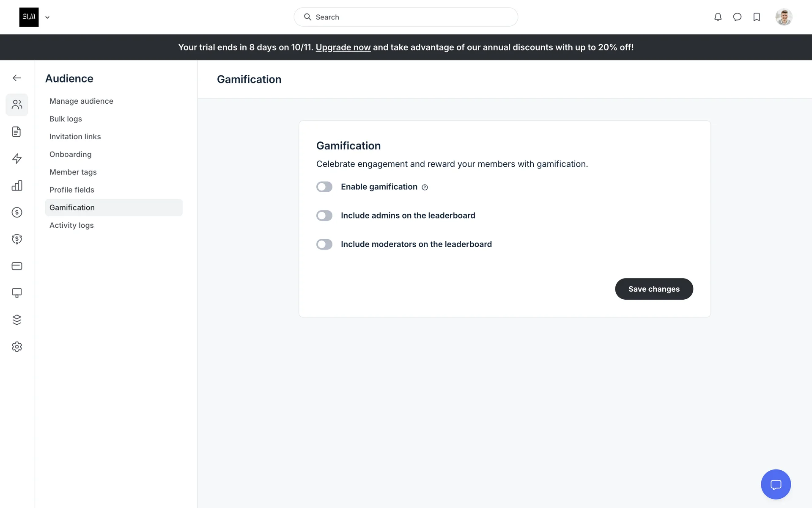The height and width of the screenshot is (508, 812).
Task: Select Manage audience in Audience menu
Action: [x=81, y=101]
